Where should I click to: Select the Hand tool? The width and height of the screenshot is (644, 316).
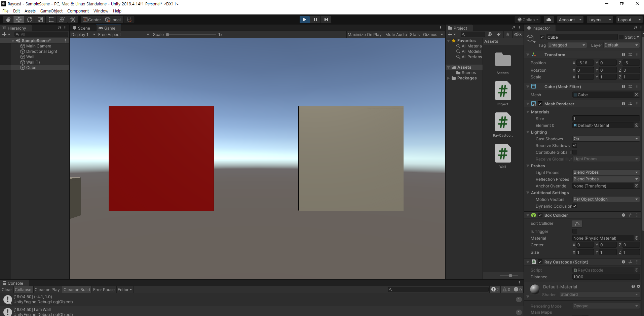click(8, 20)
